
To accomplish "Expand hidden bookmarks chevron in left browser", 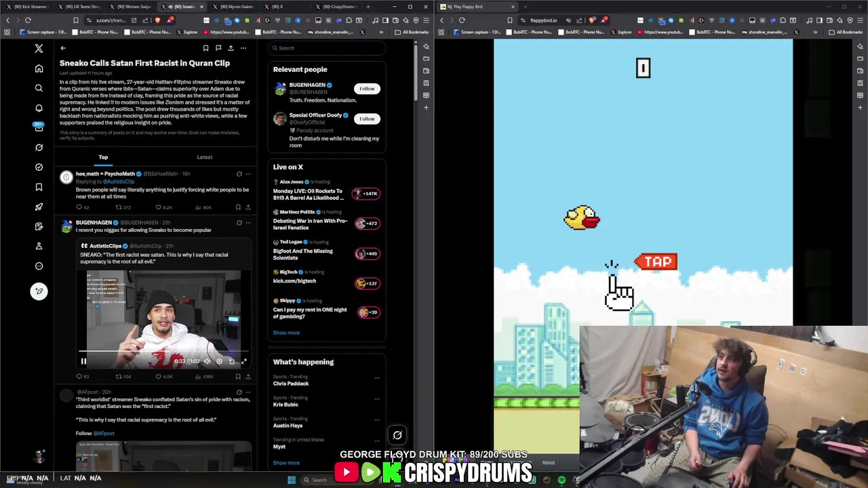I will (x=382, y=32).
